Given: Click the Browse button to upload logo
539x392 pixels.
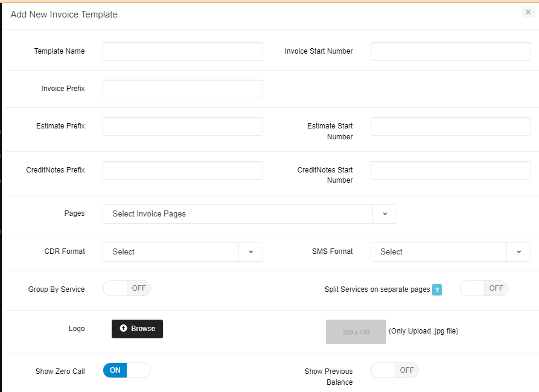Looking at the screenshot, I should [137, 329].
